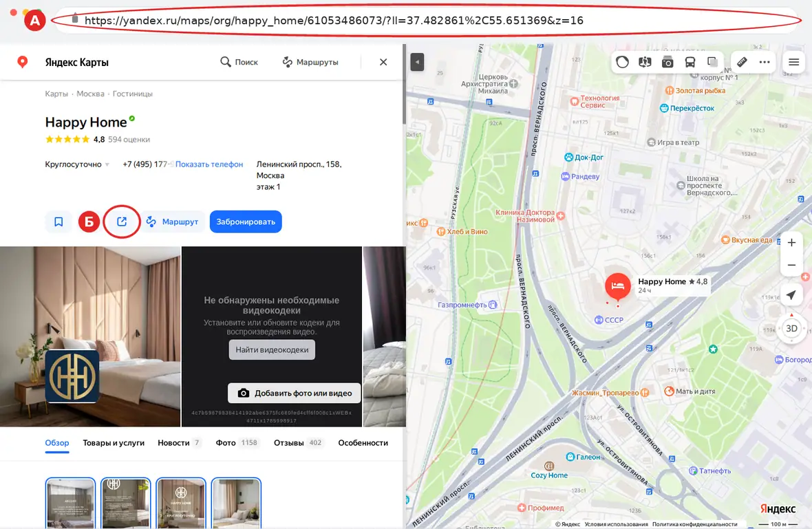
Task: Toggle the 3D map tilt button
Action: coord(791,328)
